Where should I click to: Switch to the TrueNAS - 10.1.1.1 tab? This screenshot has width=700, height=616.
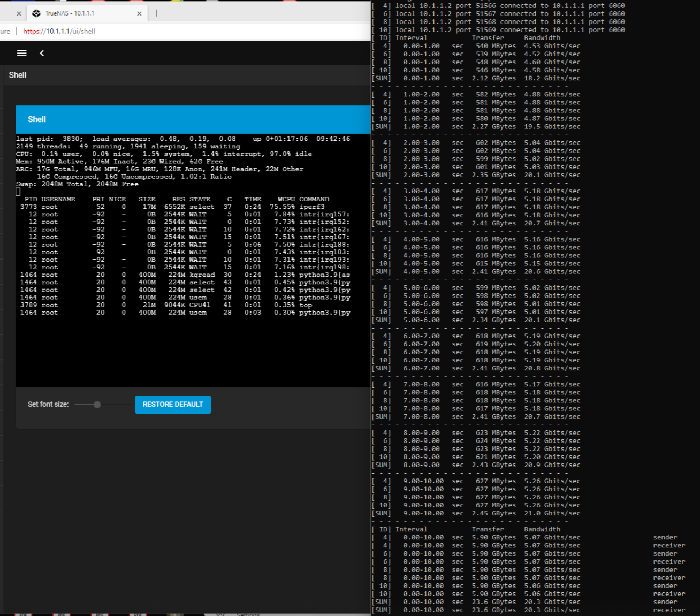80,13
